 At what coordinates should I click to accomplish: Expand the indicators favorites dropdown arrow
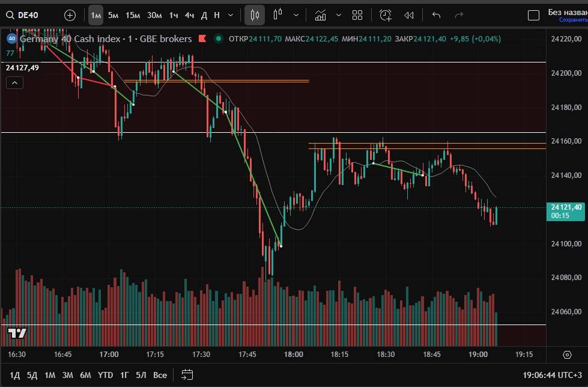coord(339,15)
